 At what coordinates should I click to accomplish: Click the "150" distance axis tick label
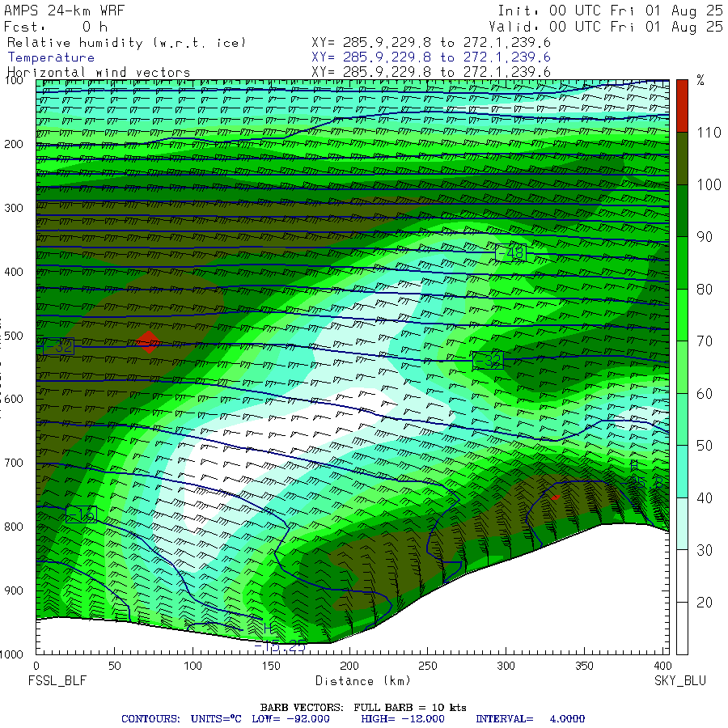271,666
